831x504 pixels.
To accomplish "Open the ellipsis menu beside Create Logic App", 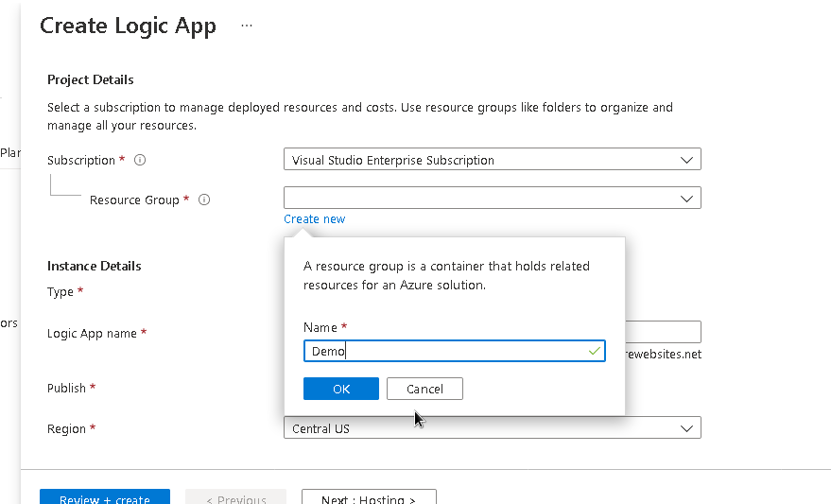I will point(247,26).
